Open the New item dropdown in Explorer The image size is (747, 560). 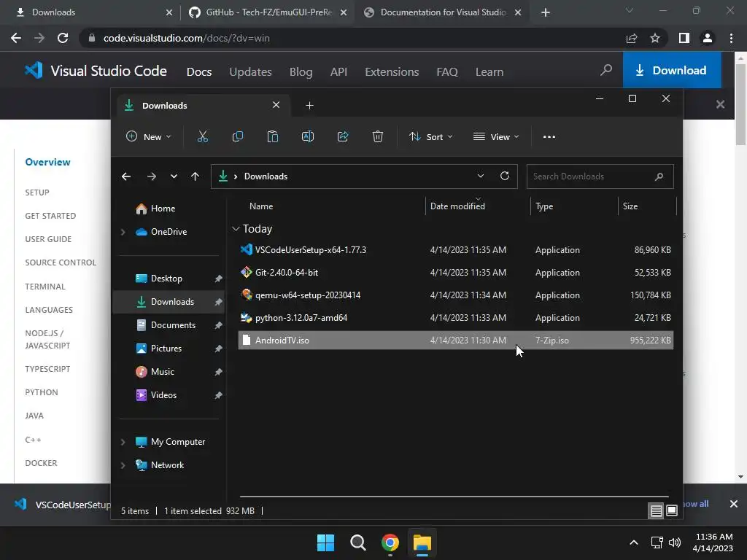tap(149, 136)
